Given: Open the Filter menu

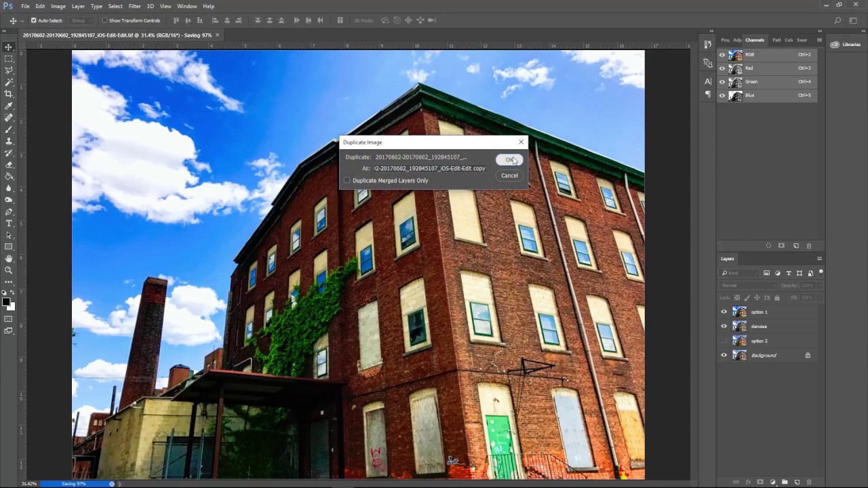Looking at the screenshot, I should point(135,6).
